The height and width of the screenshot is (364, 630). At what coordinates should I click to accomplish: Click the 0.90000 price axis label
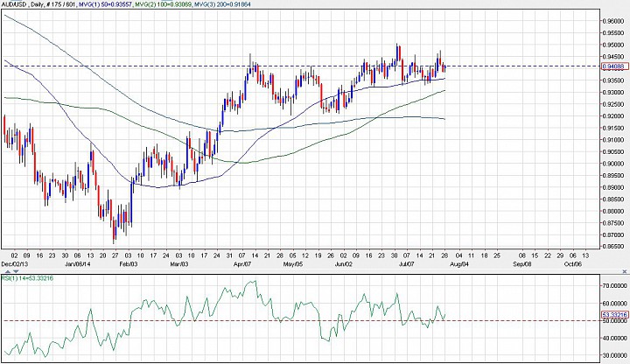click(x=615, y=164)
